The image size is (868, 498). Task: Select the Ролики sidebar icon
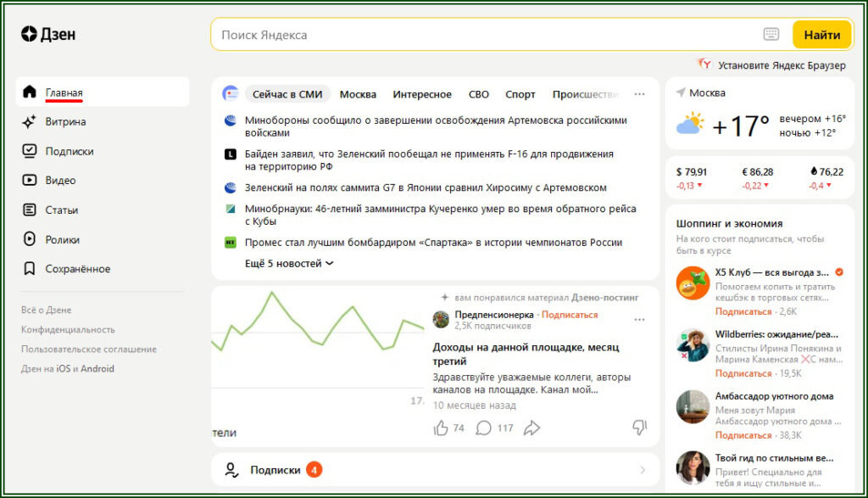(29, 238)
